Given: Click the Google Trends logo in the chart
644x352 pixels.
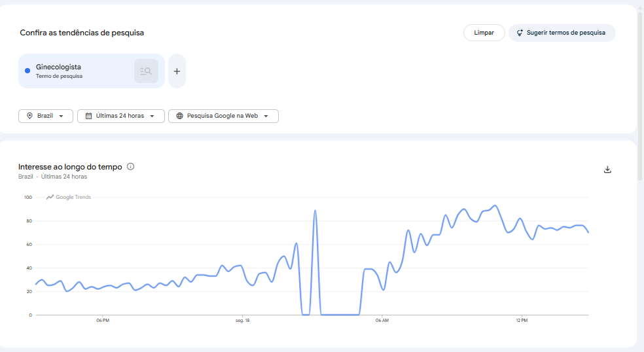Looking at the screenshot, I should point(69,197).
